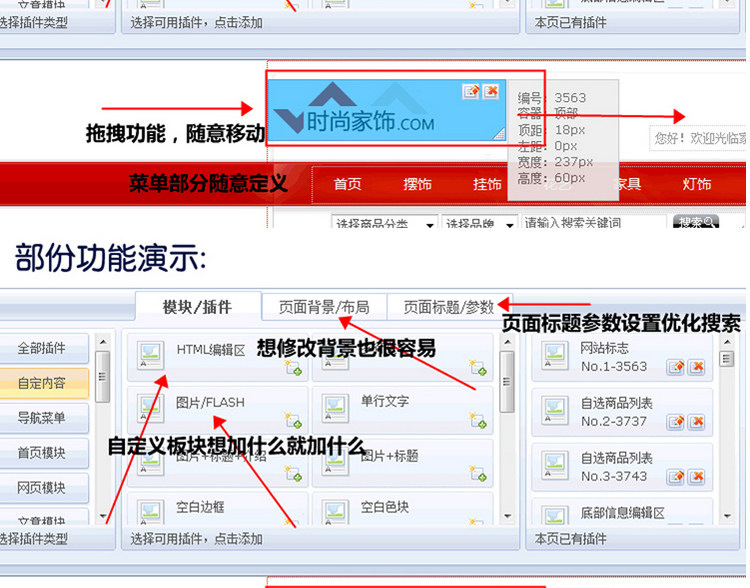
Task: Click the HTML编辑区 plugin thumbnail icon
Action: click(x=151, y=355)
